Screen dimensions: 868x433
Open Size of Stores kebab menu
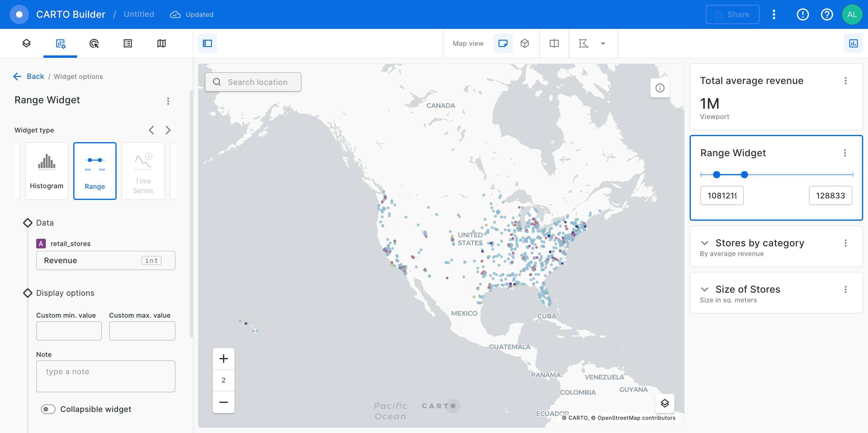(x=845, y=289)
